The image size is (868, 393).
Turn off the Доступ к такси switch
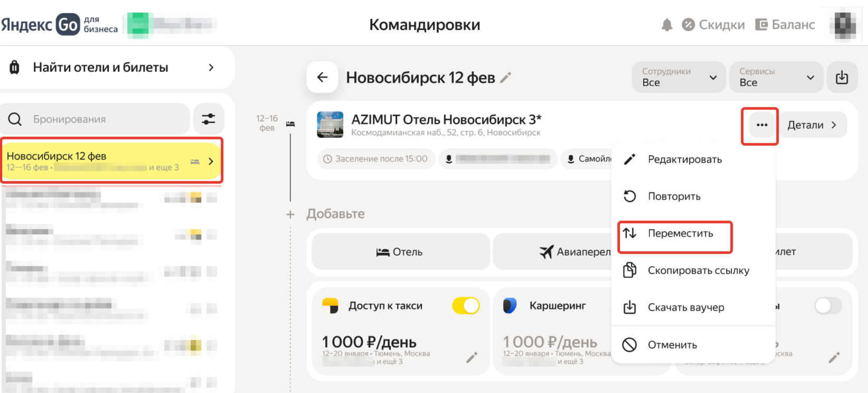(466, 306)
